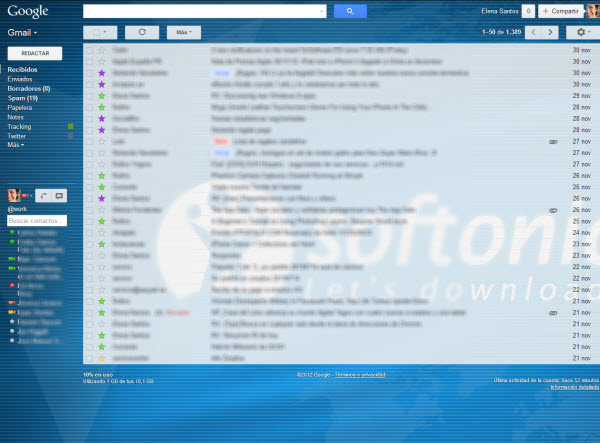Click the orange camera icon in the contact list
The image size is (600, 443).
point(11,312)
